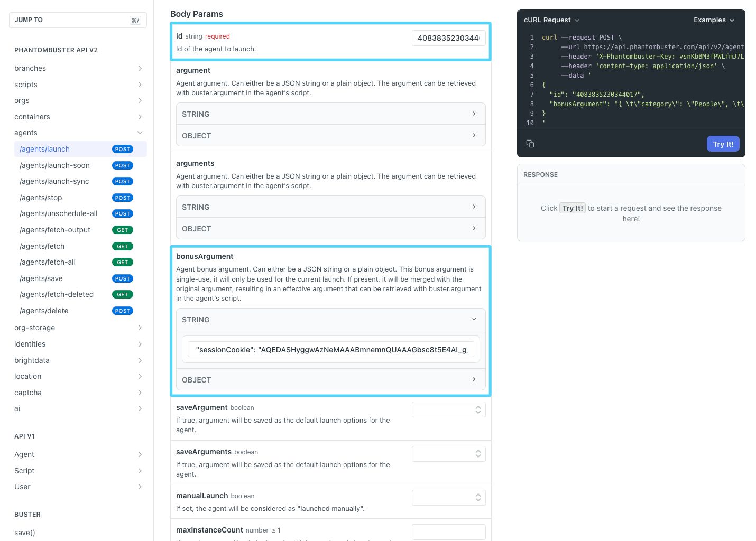Viewport: 756px width, 541px height.
Task: Expand OBJECT option under argument
Action: 330,136
